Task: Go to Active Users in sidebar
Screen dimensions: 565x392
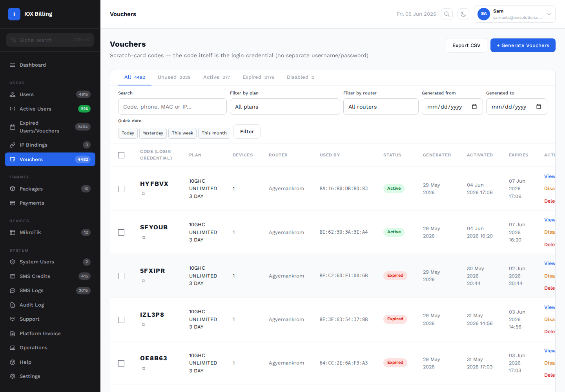Action: [x=50, y=109]
